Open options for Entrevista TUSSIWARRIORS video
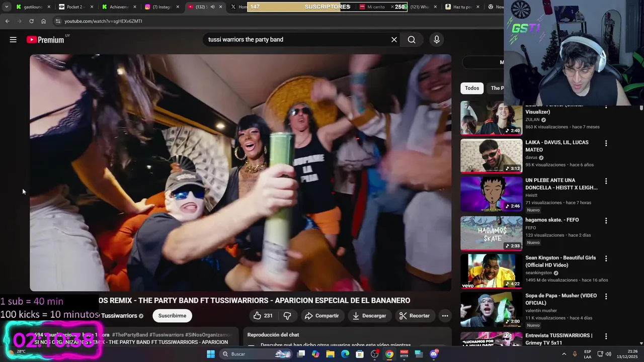Image resolution: width=644 pixels, height=362 pixels. [606, 336]
